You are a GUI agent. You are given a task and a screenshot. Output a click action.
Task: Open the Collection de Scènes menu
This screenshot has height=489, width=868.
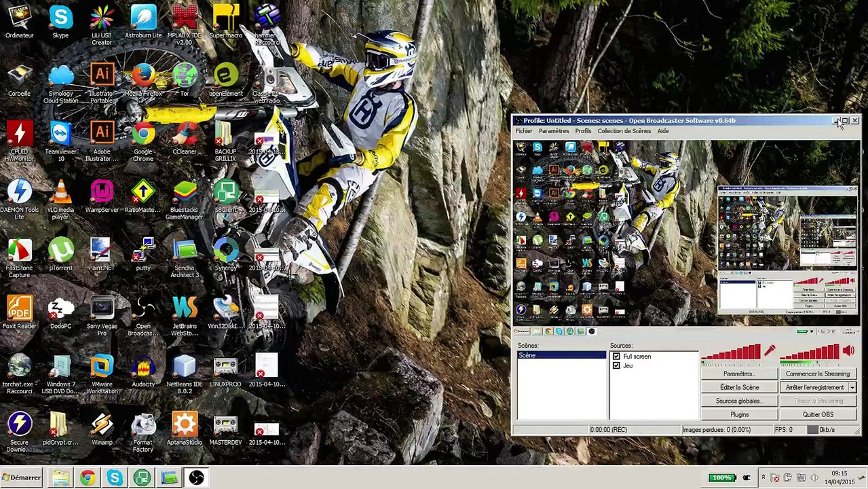[624, 131]
